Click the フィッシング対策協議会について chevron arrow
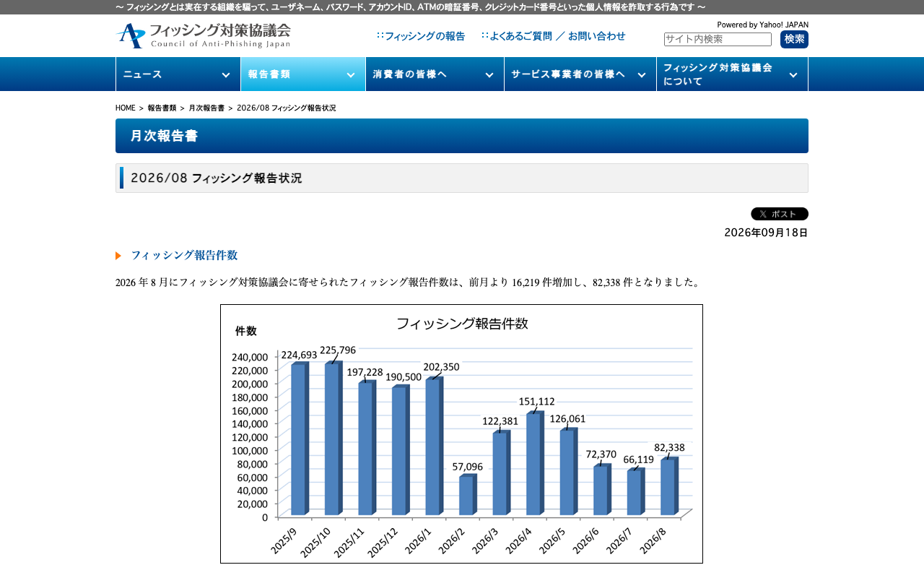 pyautogui.click(x=793, y=75)
